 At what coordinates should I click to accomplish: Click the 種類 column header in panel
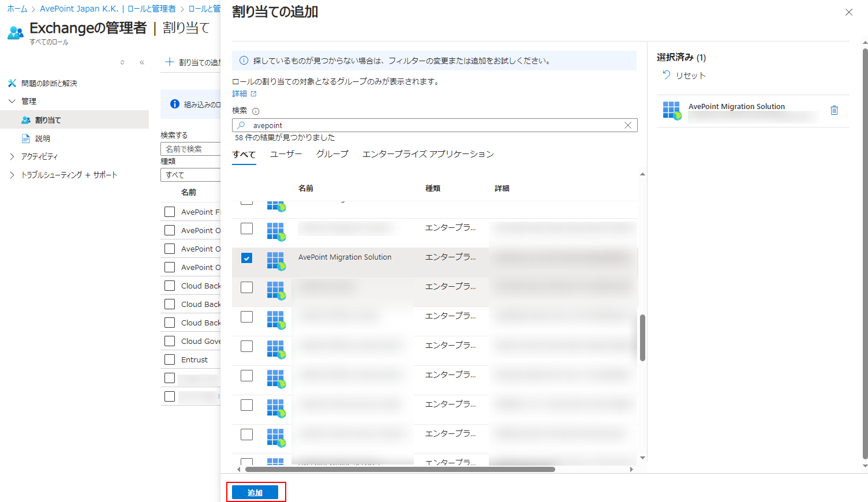(x=433, y=189)
